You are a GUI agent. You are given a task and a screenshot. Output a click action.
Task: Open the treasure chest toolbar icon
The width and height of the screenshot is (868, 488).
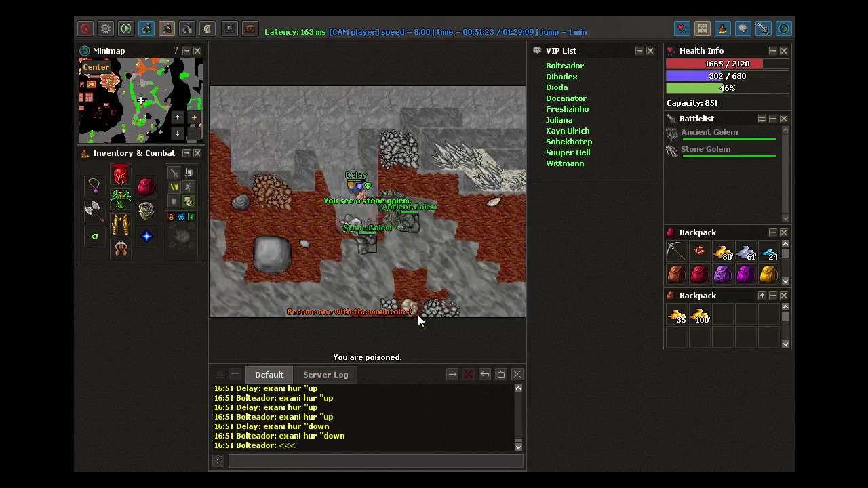click(x=250, y=28)
